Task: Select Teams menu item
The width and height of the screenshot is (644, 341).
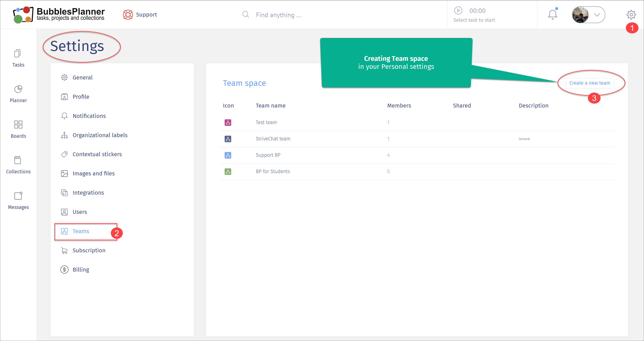Action: 81,231
